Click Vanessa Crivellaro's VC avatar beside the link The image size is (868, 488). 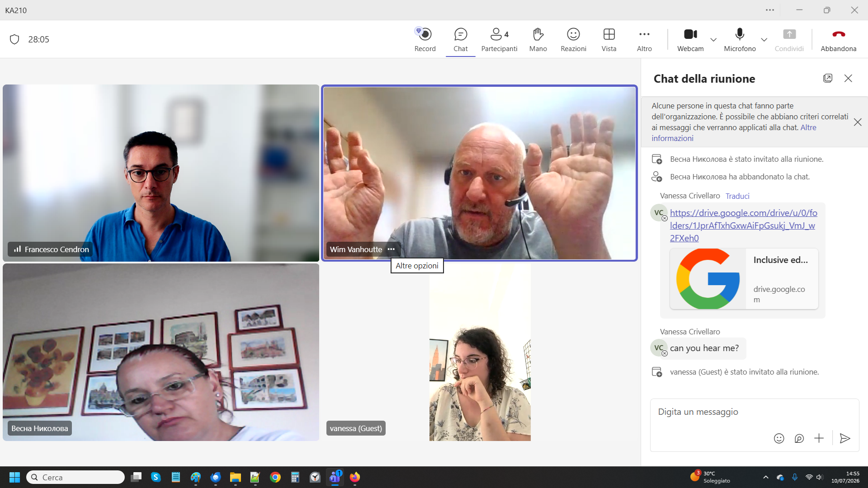pyautogui.click(x=659, y=213)
